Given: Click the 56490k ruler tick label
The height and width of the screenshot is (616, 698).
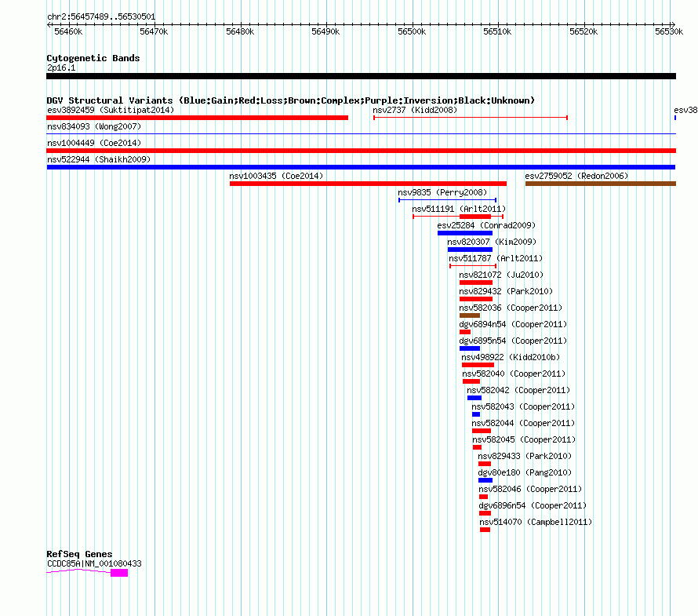Looking at the screenshot, I should tap(325, 31).
